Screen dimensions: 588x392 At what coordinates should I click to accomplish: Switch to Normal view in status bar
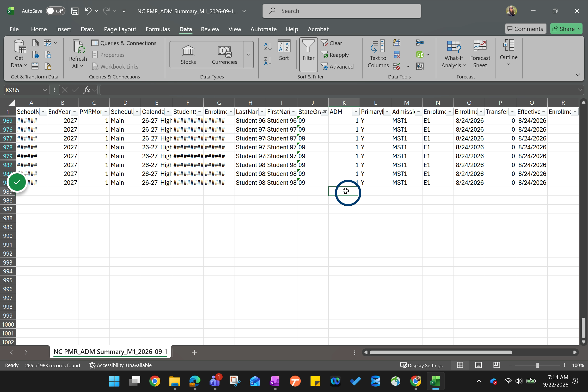(x=460, y=365)
